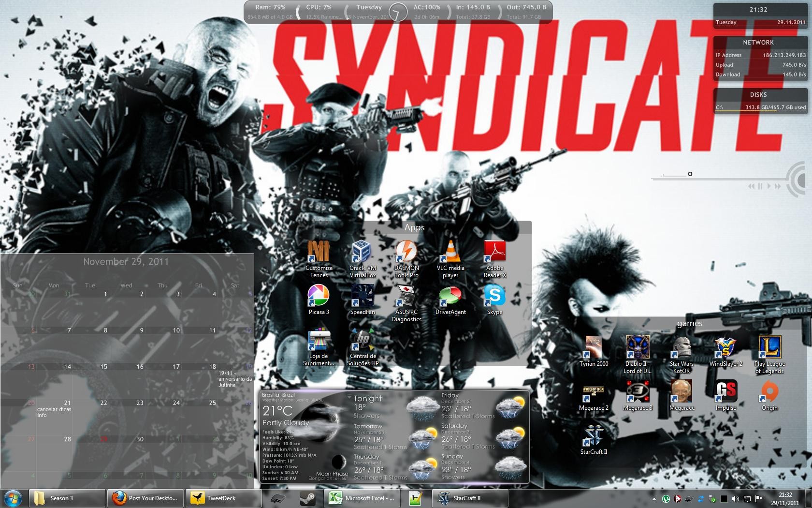Click games fence title
Image resolution: width=812 pixels, height=508 pixels.
(x=690, y=323)
